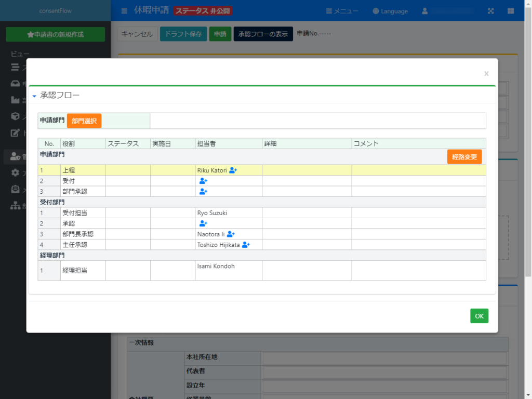This screenshot has width=532, height=399.
Task: Confirm dialog with OK button
Action: [479, 316]
